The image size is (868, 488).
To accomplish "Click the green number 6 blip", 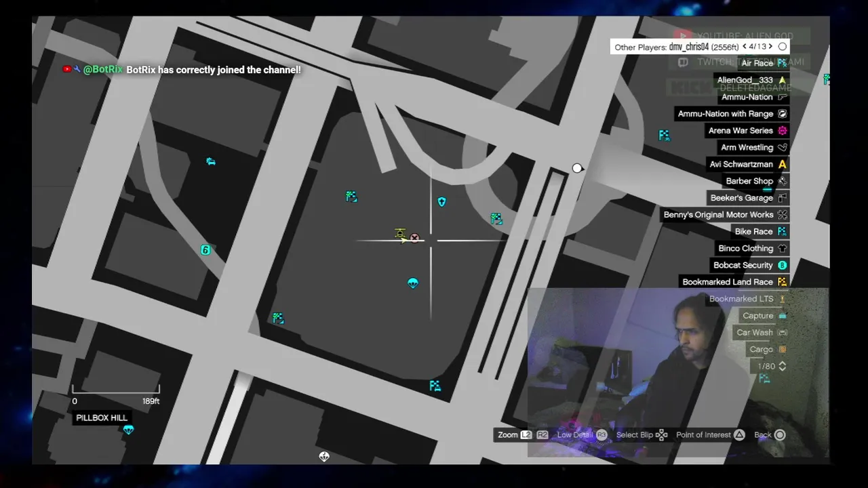I will point(205,250).
